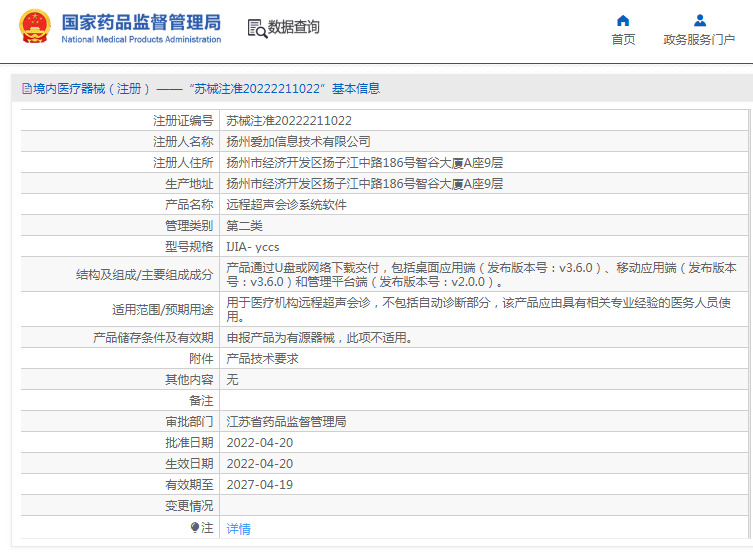This screenshot has height=558, width=753.
Task: Click the data query magnifier icon
Action: click(257, 28)
